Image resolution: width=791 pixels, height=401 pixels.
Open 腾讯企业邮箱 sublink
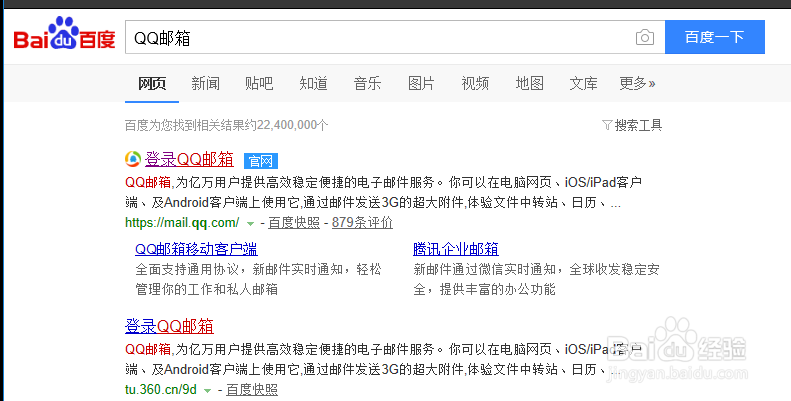(x=456, y=249)
